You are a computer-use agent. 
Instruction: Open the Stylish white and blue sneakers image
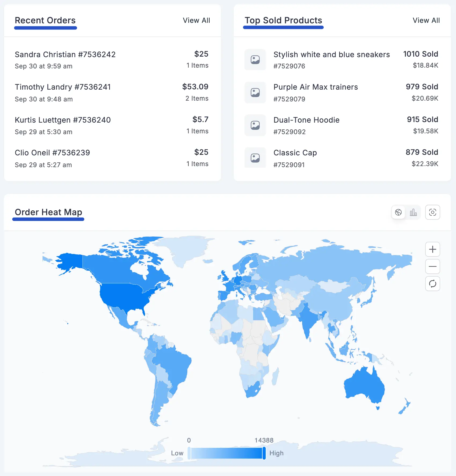[255, 60]
